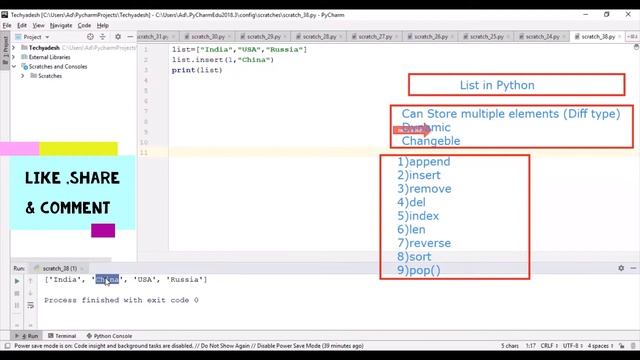The image size is (640, 360).
Task: Select External Libraries tree row
Action: (x=73, y=57)
